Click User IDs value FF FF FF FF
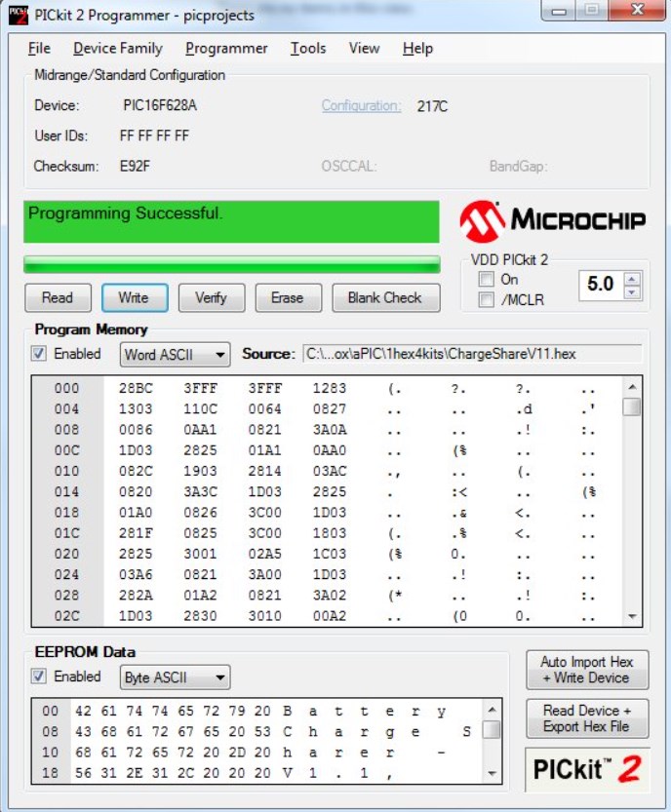 click(x=154, y=136)
